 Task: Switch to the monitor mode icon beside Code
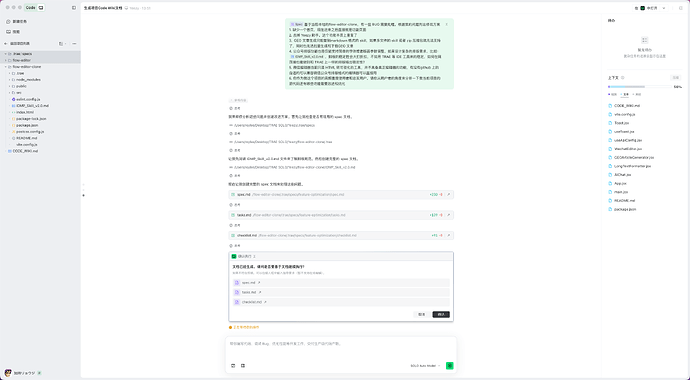(41, 7)
